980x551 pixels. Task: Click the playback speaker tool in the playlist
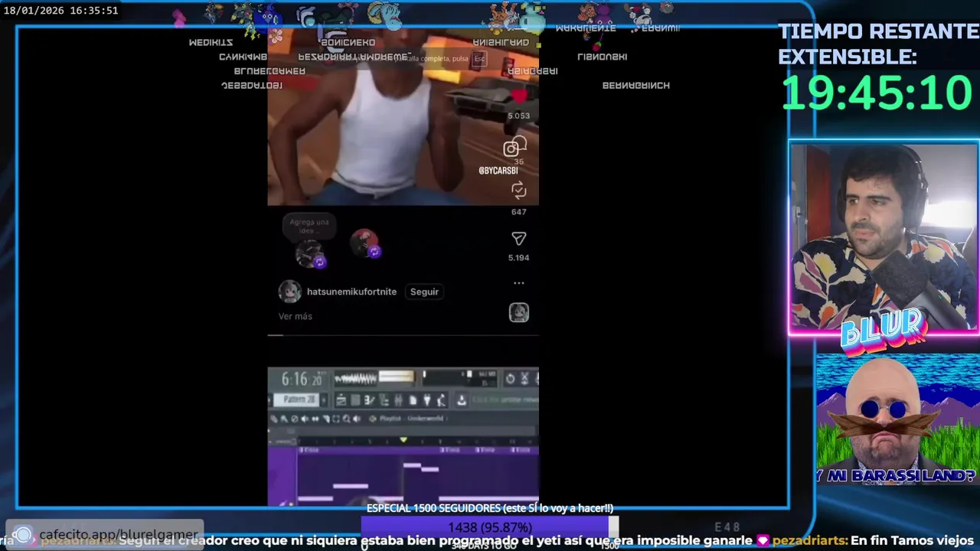pos(357,419)
